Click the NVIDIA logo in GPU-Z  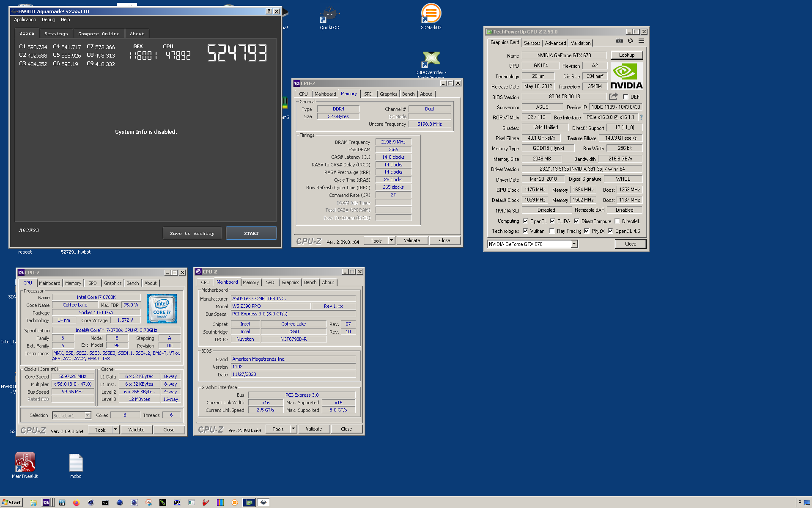[x=626, y=76]
